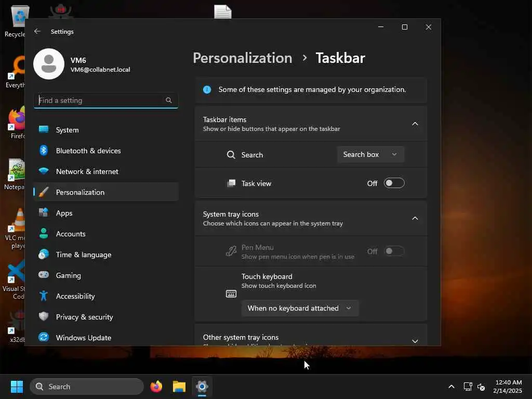This screenshot has height=399, width=532.
Task: Click the Task view icon in Taskbar items
Action: [231, 183]
